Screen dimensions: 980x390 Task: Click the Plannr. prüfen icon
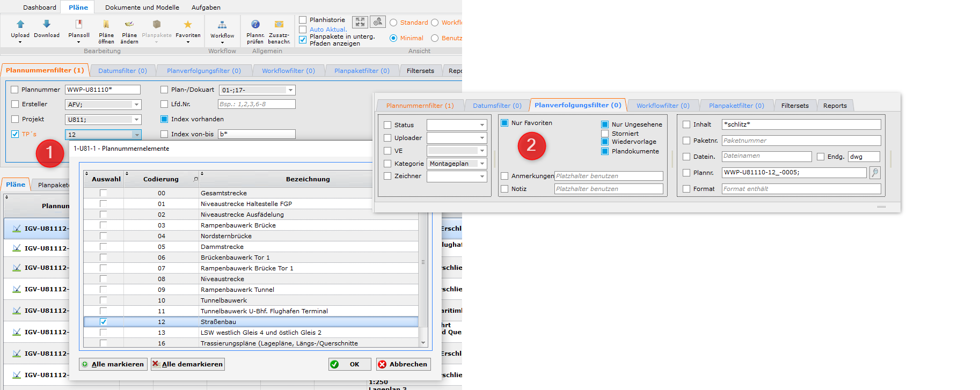(255, 24)
